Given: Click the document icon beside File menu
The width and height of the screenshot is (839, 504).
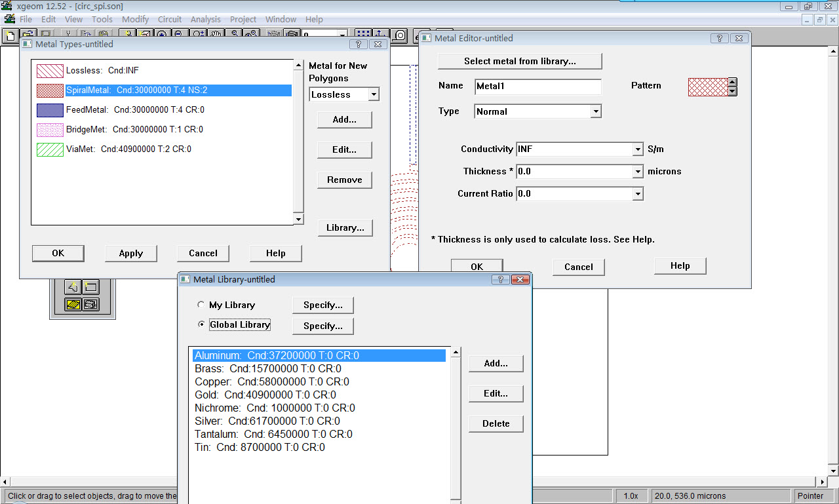Looking at the screenshot, I should pos(9,19).
